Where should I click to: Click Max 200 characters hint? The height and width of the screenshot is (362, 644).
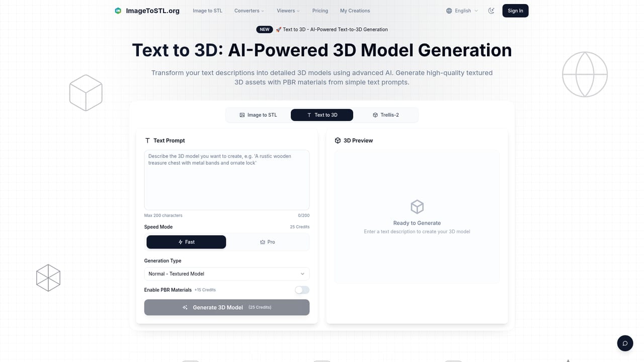[x=164, y=215]
